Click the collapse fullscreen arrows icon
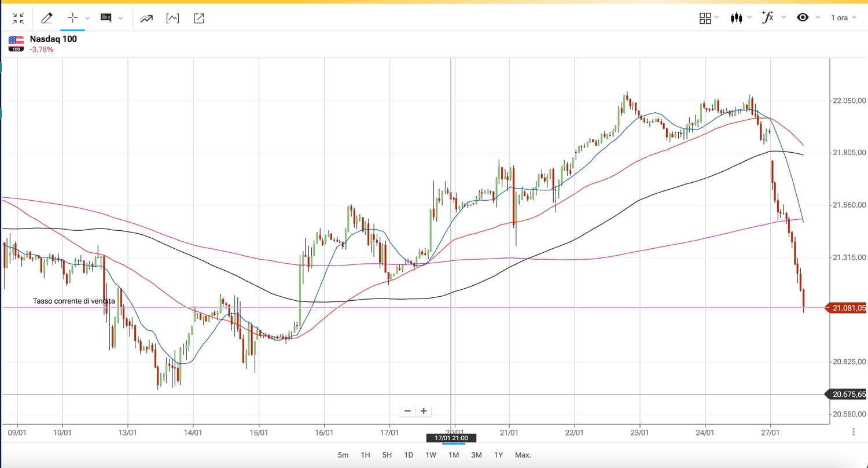The image size is (868, 468). pyautogui.click(x=18, y=19)
